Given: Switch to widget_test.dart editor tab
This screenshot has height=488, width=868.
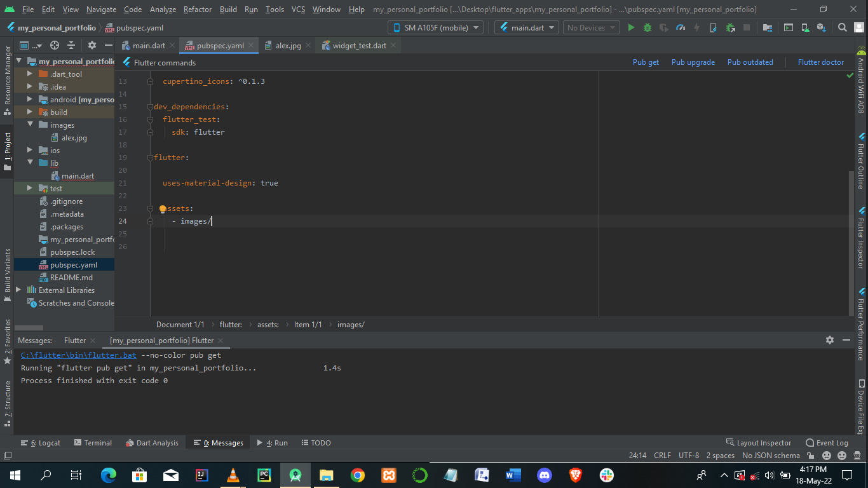Looking at the screenshot, I should (x=359, y=46).
